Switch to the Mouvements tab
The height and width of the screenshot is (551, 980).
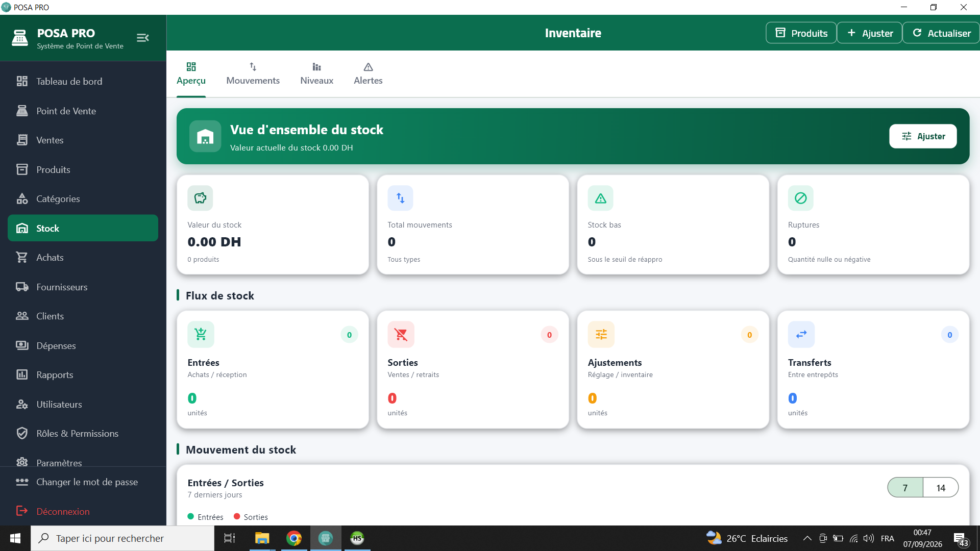coord(253,74)
